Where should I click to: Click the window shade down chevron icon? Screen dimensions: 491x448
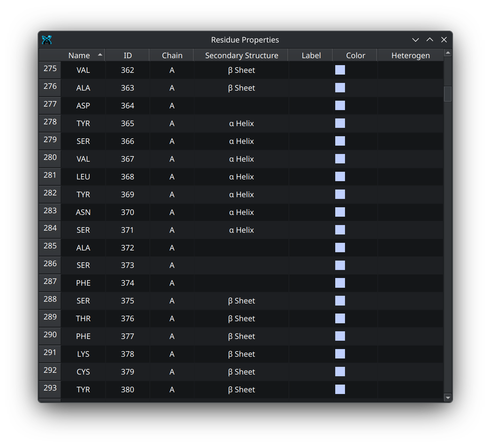click(x=415, y=40)
